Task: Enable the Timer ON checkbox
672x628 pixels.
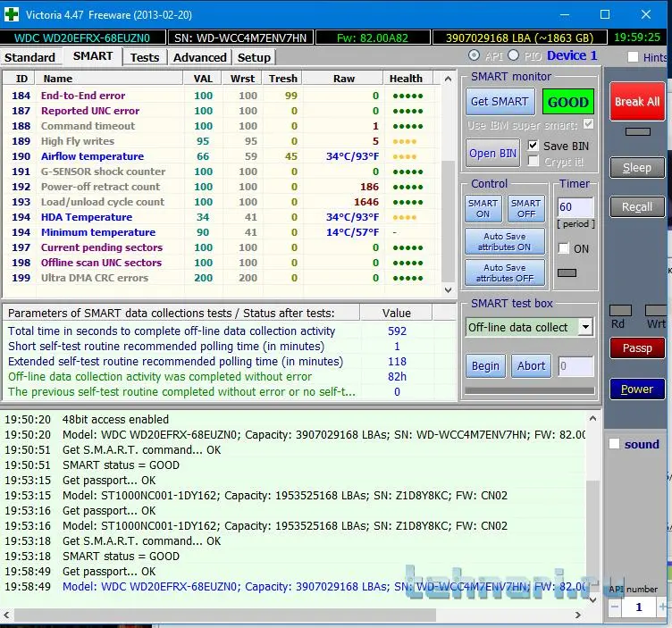Action: (563, 248)
